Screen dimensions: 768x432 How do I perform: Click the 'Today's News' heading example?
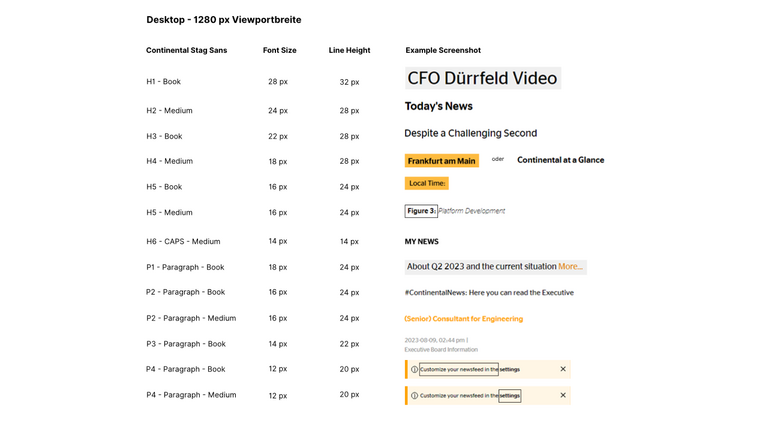tap(438, 106)
